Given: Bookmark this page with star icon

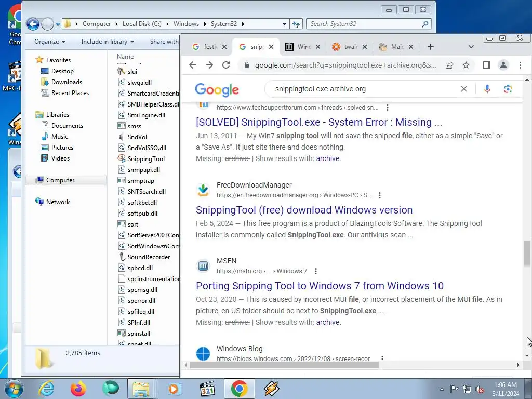Looking at the screenshot, I should [x=466, y=65].
